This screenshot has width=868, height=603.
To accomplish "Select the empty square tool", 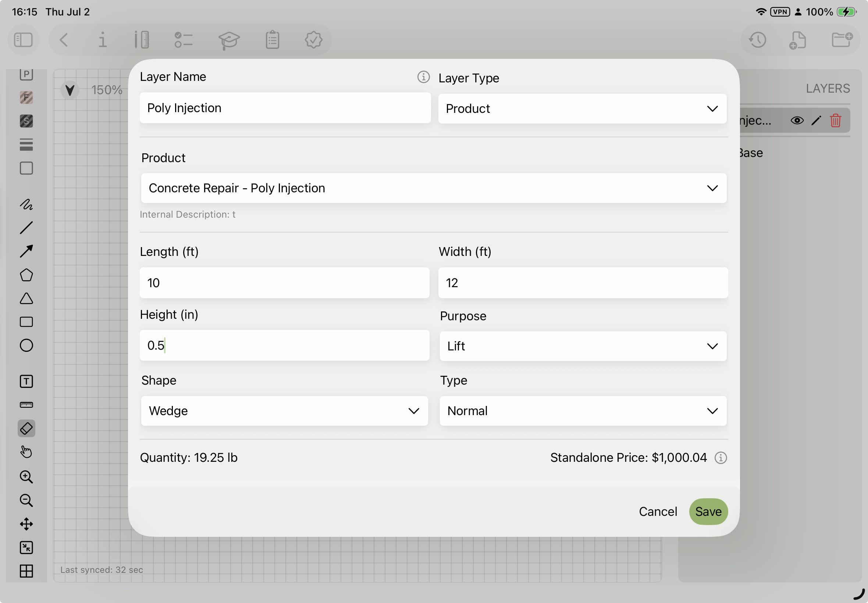I will click(26, 168).
